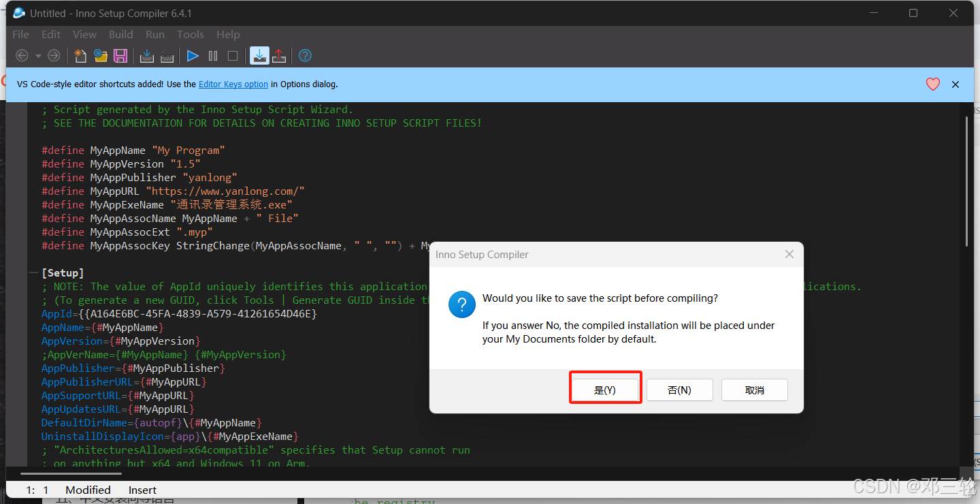The height and width of the screenshot is (504, 980).
Task: Open the View menu
Action: 84,34
